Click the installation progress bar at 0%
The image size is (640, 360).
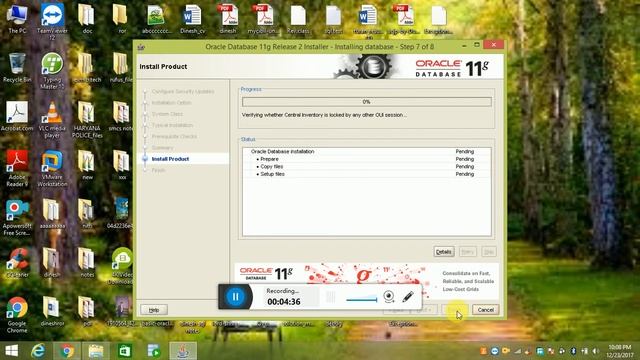click(x=367, y=102)
